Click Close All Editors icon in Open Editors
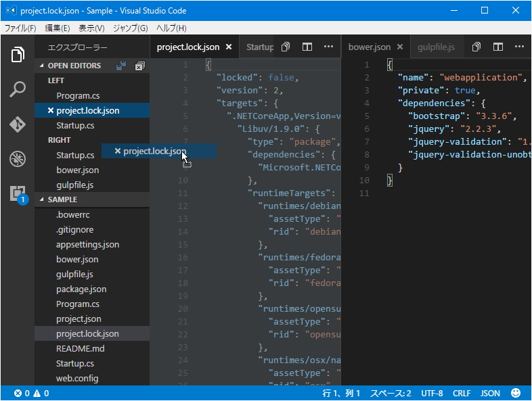This screenshot has height=401, width=532. click(x=140, y=66)
